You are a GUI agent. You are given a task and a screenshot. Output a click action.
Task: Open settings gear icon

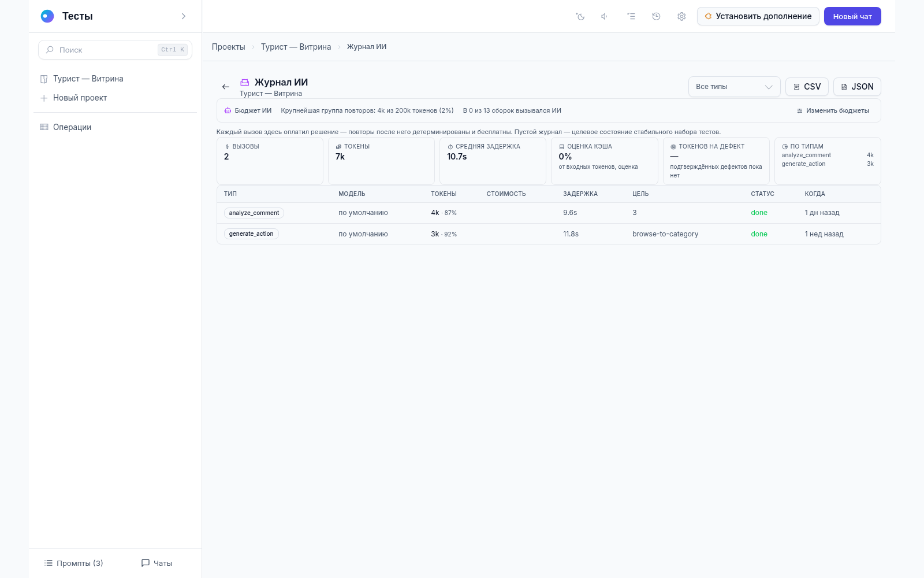pos(681,16)
